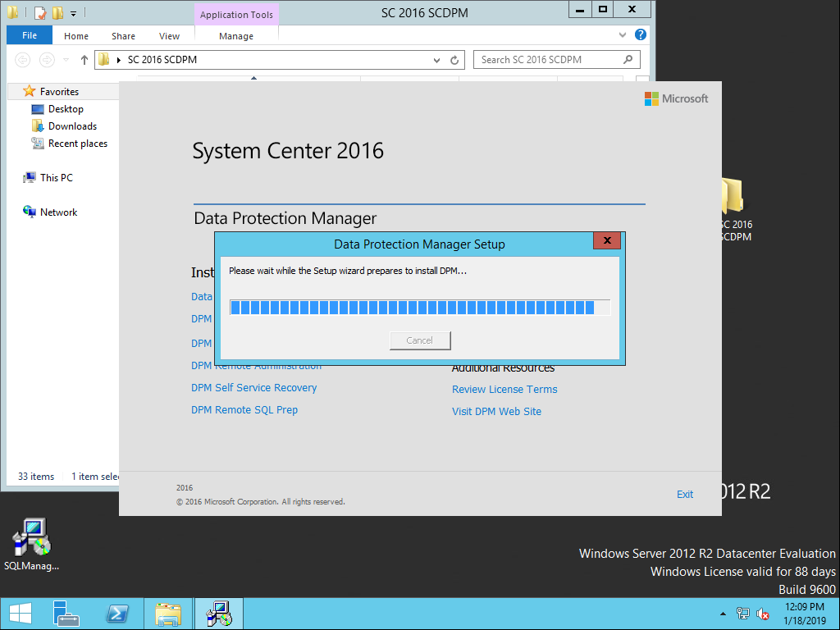Image resolution: width=840 pixels, height=630 pixels.
Task: Open Server Manager from the taskbar
Action: (x=66, y=613)
